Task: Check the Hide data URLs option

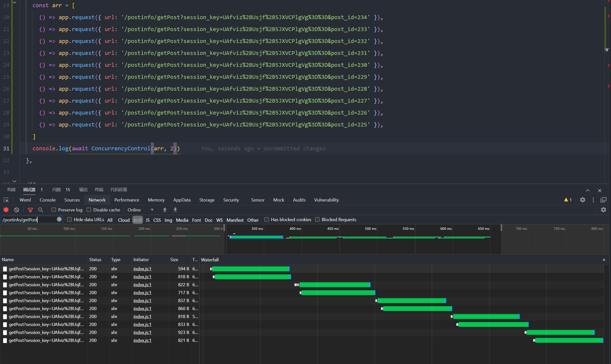Action: (70, 220)
